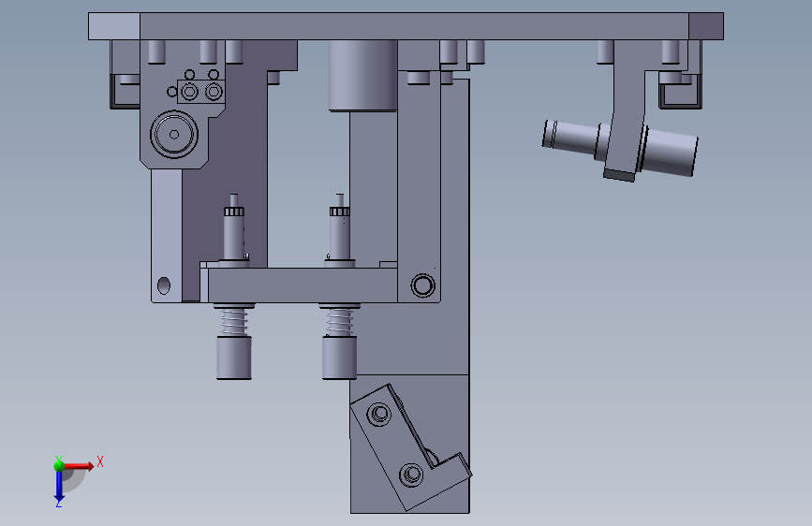Viewport: 812px width, 526px height.
Task: Select the round pin at the crossbar's right end
Action: pos(423,285)
